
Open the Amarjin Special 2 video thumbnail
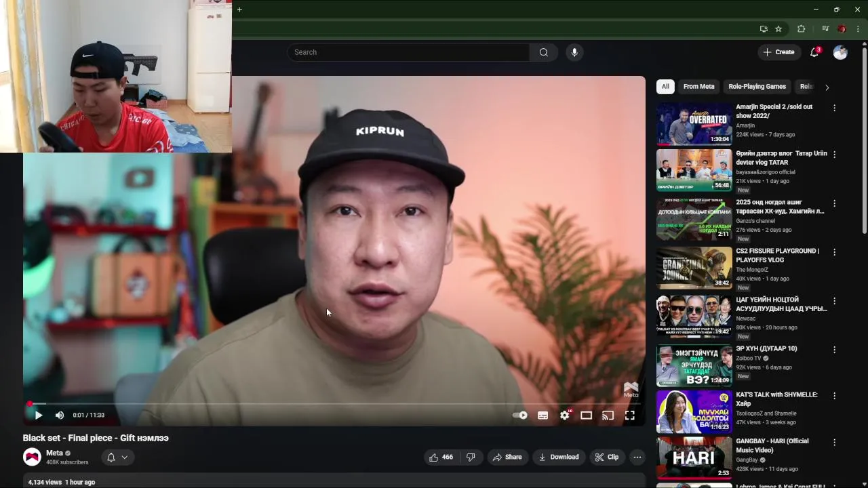[x=694, y=124]
